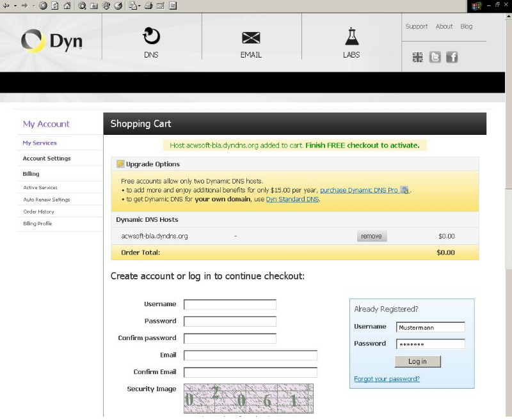This screenshot has height=420, width=512.
Task: Open the EMAIL section in header
Action: 251,42
